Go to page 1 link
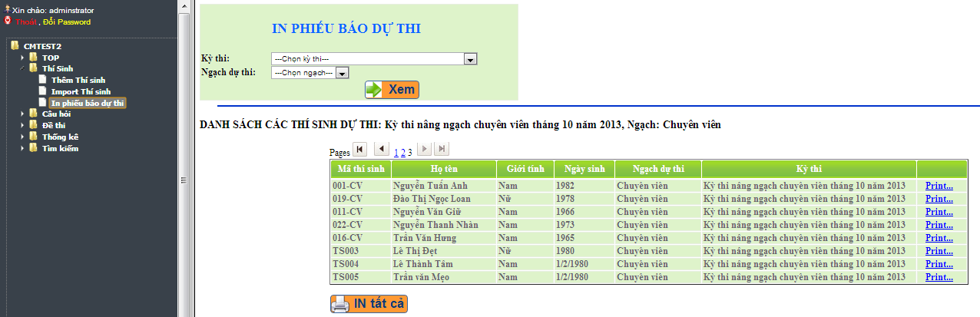The image size is (980, 317). (x=396, y=153)
